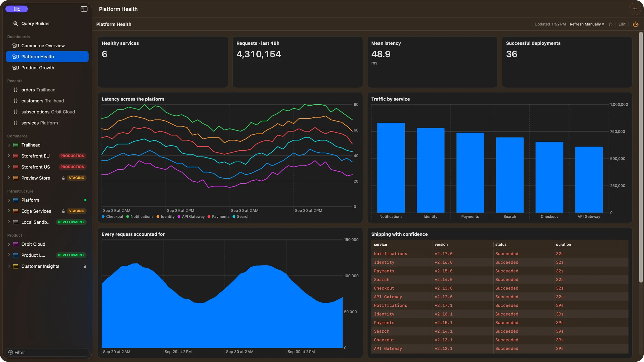The image size is (644, 362).
Task: Toggle Notifications series in latency legend
Action: [x=140, y=216]
